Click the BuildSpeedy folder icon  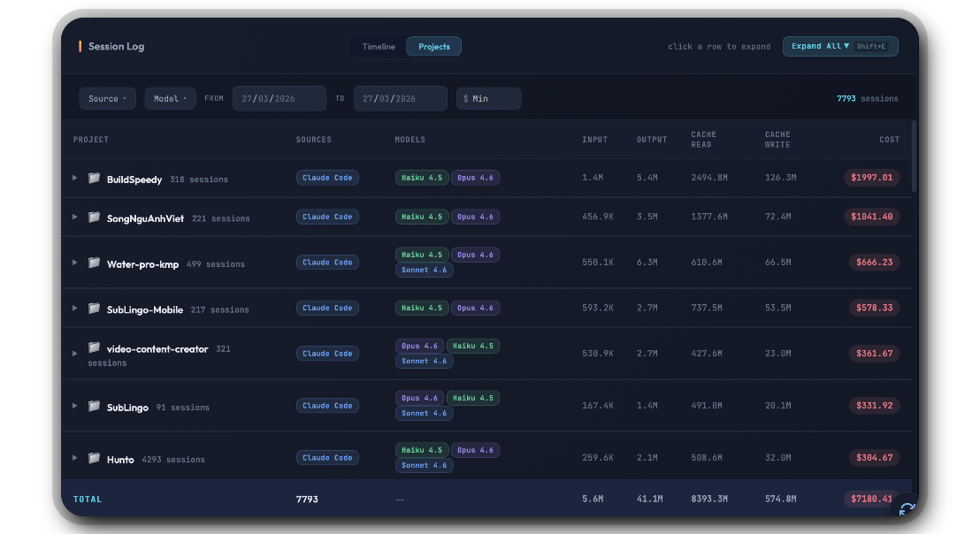click(94, 178)
